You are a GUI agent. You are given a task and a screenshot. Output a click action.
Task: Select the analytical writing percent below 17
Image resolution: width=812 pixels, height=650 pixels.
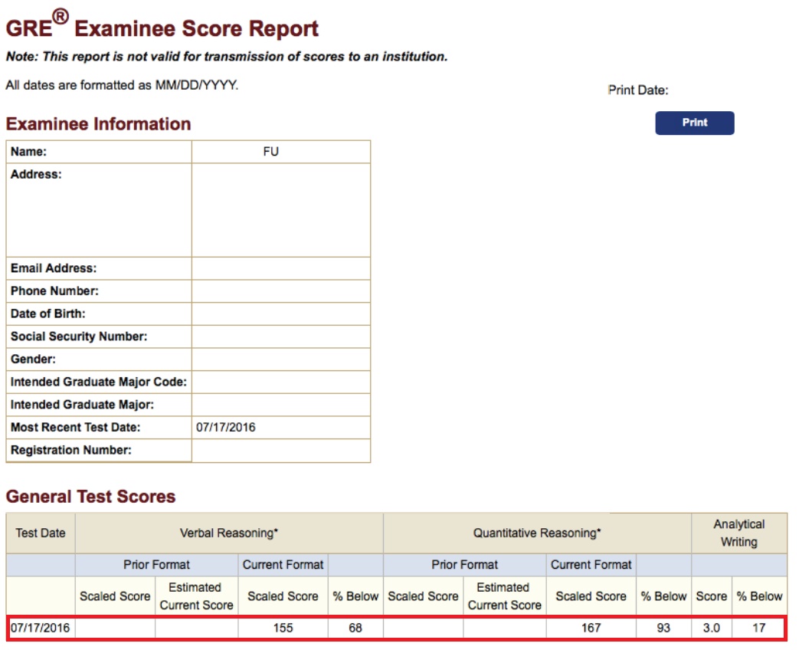point(759,628)
